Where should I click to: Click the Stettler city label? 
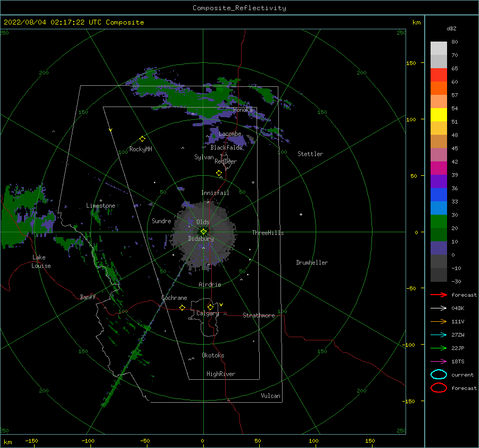point(310,154)
